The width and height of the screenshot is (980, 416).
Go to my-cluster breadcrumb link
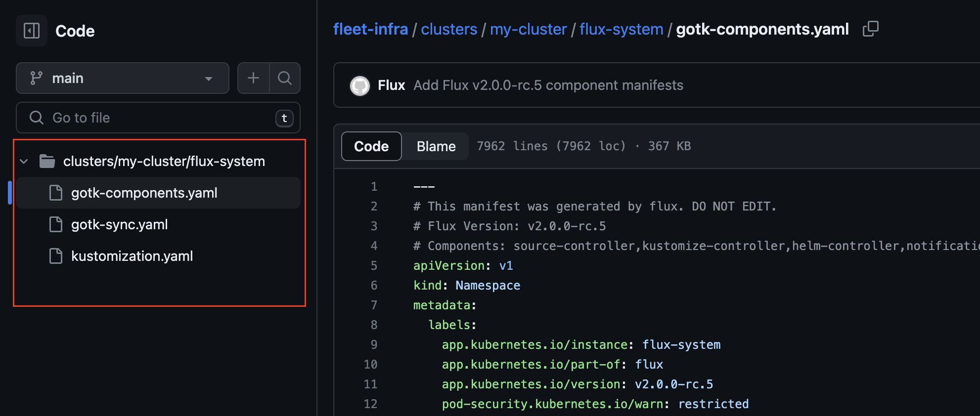(x=528, y=29)
